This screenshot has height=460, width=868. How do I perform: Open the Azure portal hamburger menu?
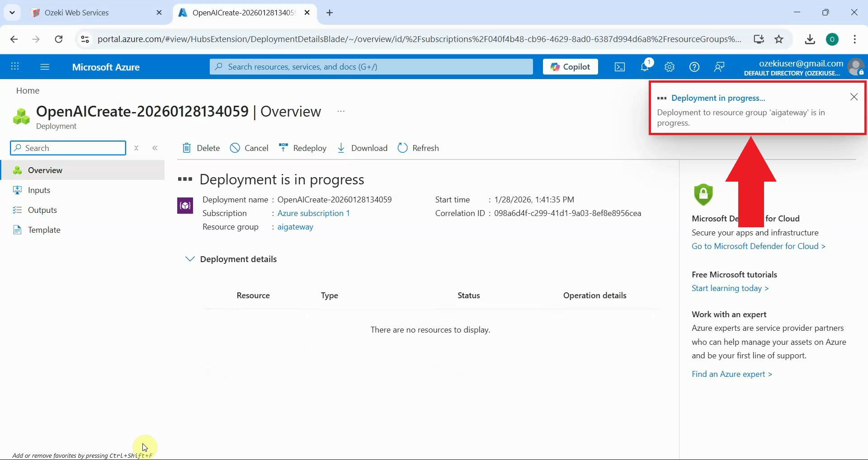tap(45, 67)
